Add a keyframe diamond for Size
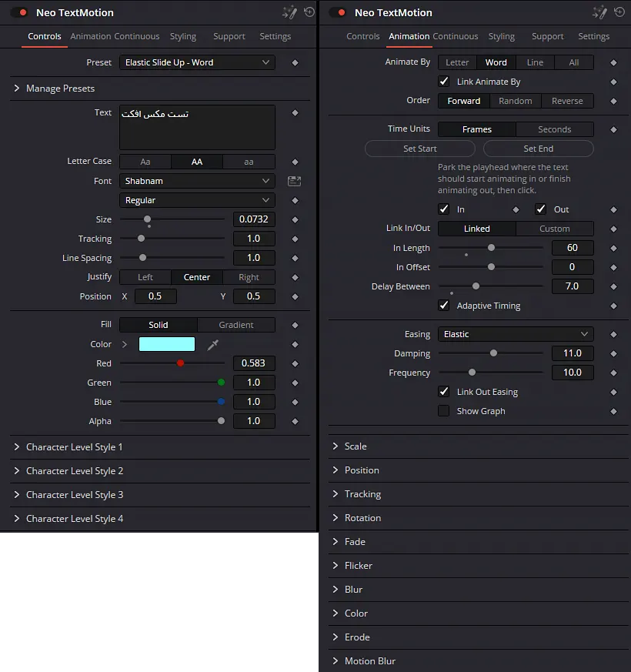This screenshot has width=631, height=672. pos(295,219)
